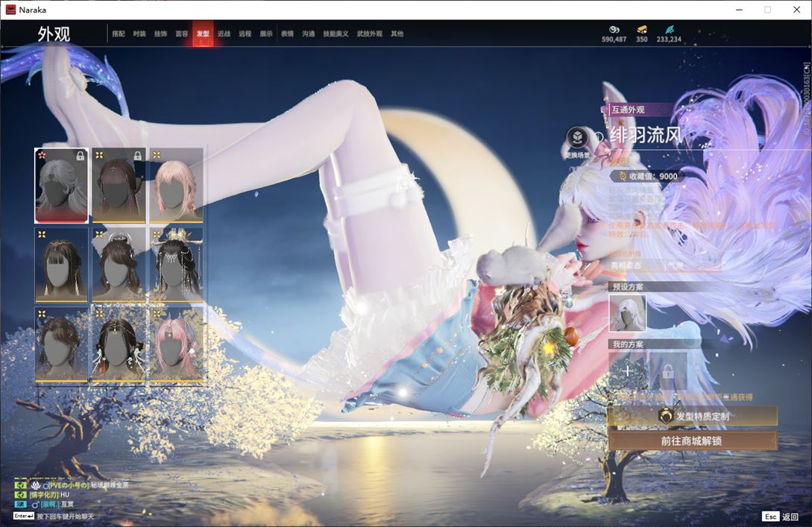Switch to the 搭配 tab
812x527 pixels.
coord(119,34)
